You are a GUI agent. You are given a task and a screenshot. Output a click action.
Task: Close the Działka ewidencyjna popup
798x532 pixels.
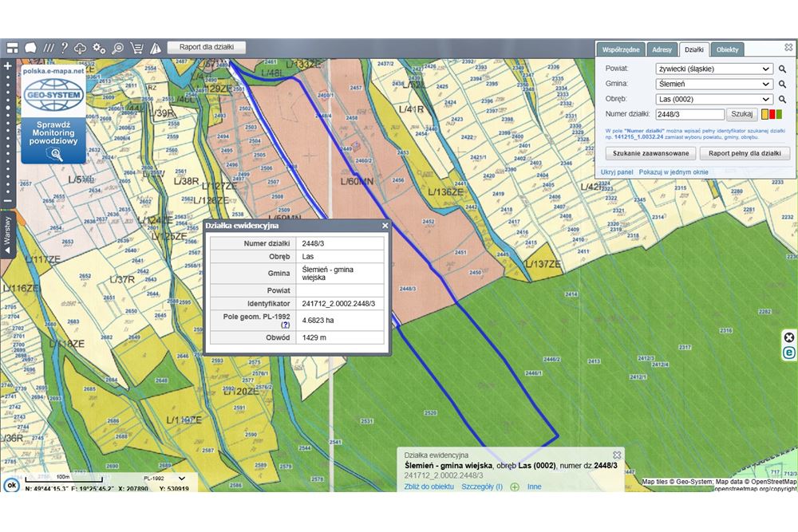[385, 226]
